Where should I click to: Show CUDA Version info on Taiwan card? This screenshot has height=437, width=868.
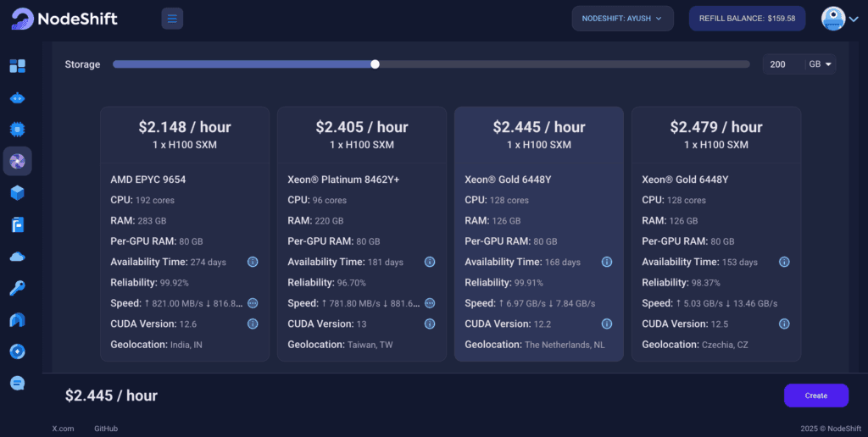coord(430,324)
